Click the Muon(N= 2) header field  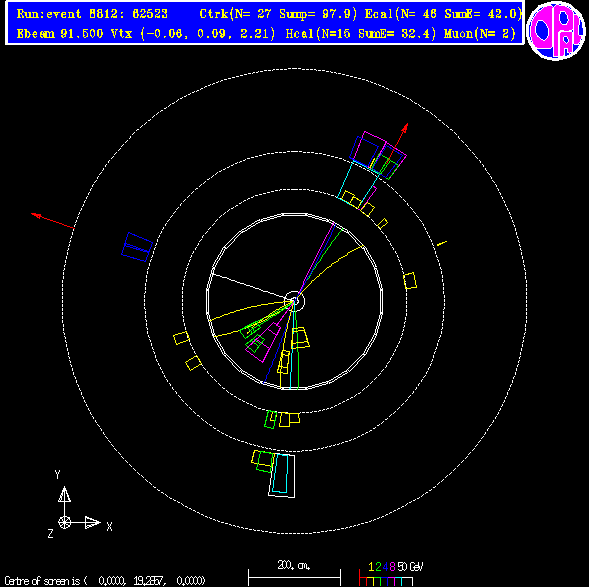pyautogui.click(x=480, y=34)
